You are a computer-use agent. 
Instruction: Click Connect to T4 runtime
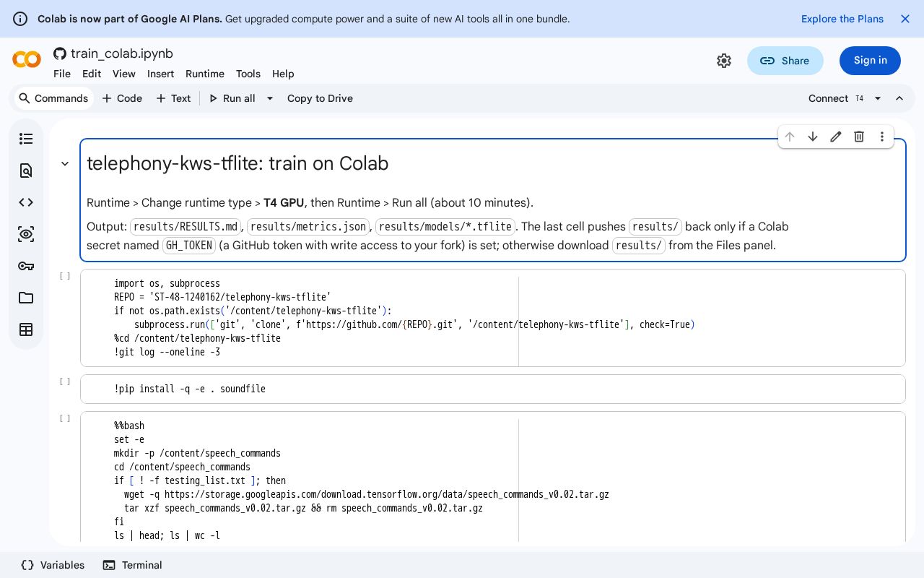coord(836,98)
